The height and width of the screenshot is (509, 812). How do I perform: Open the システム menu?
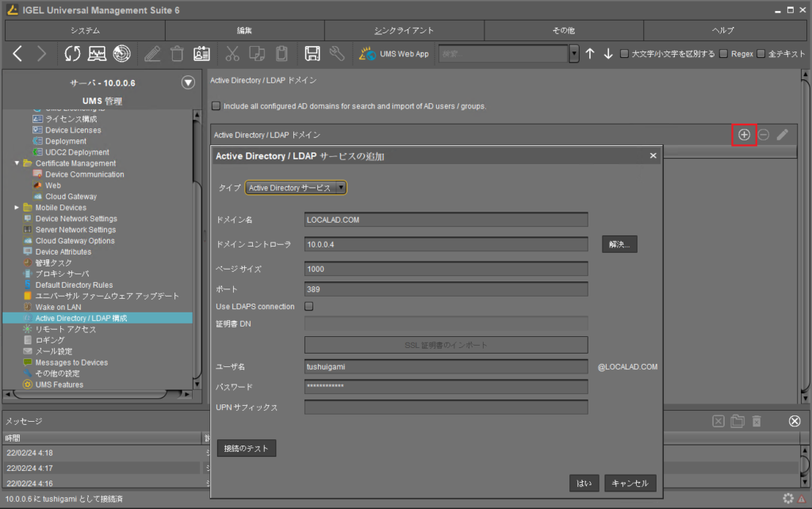[x=85, y=31]
